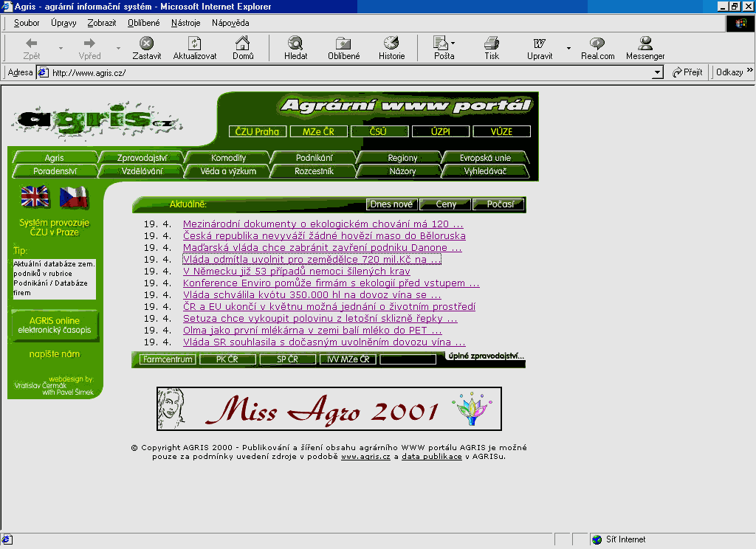This screenshot has height=549, width=756.
Task: Print the page with Tisk
Action: click(492, 48)
